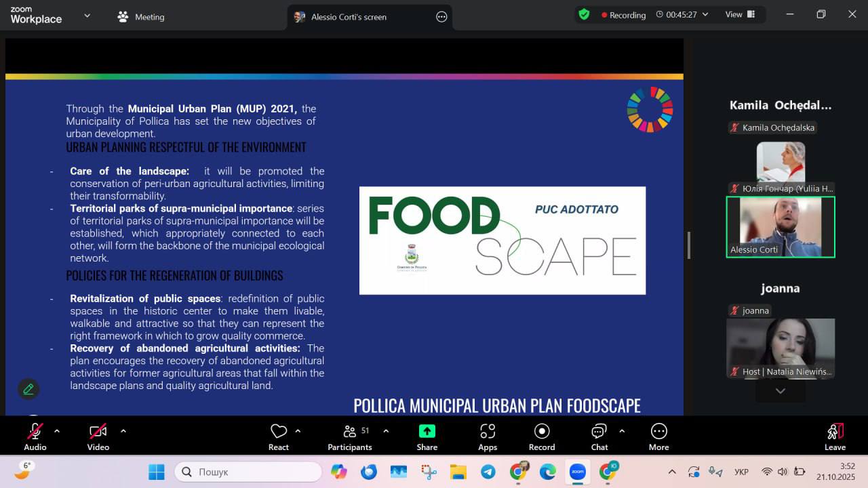
Task: Open the Apps panel
Action: pos(488,437)
